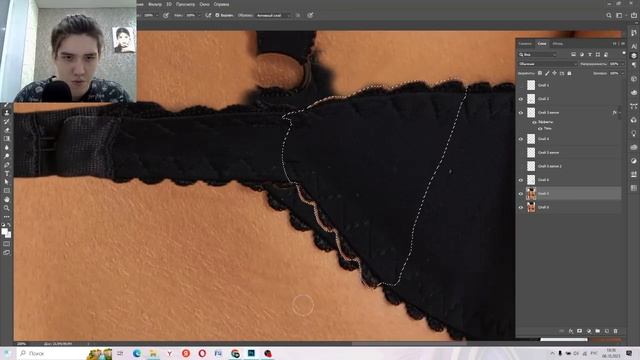Select the History Brush tool
Image resolution: width=640 pixels, height=360 pixels.
(x=7, y=122)
